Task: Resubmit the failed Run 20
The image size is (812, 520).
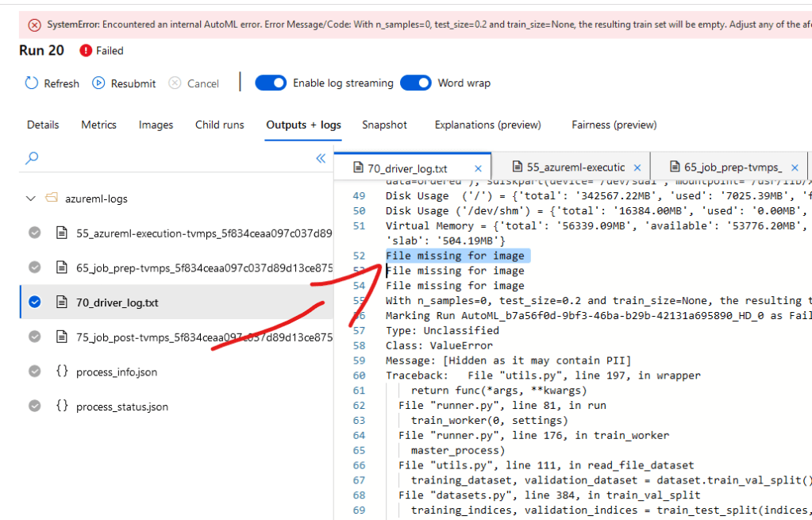Action: point(123,83)
